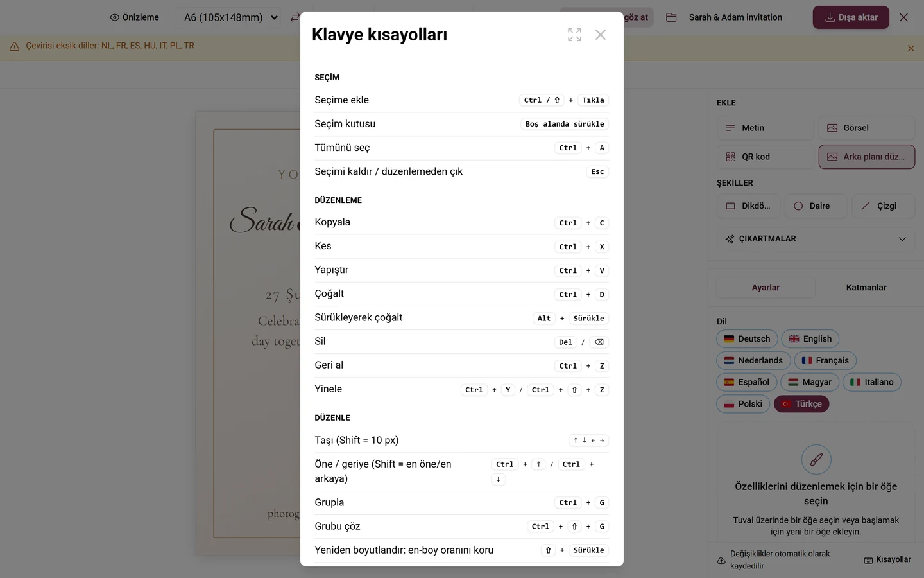Click the brush icon in empty properties panel
The image size is (924, 578).
(x=816, y=460)
